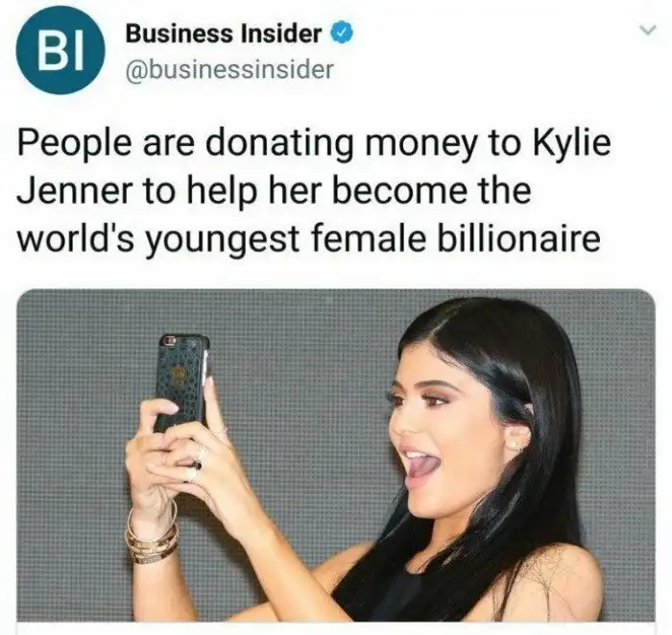The image size is (672, 635).
Task: Open the Business Insider BI profile avatar
Action: 60,50
